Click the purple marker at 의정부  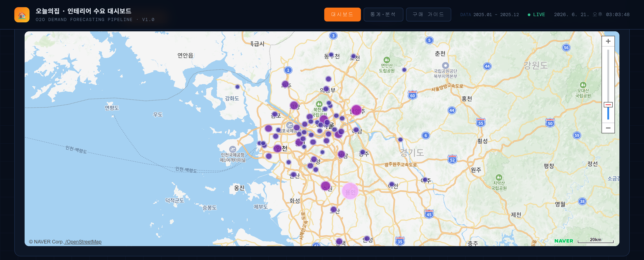click(x=326, y=89)
